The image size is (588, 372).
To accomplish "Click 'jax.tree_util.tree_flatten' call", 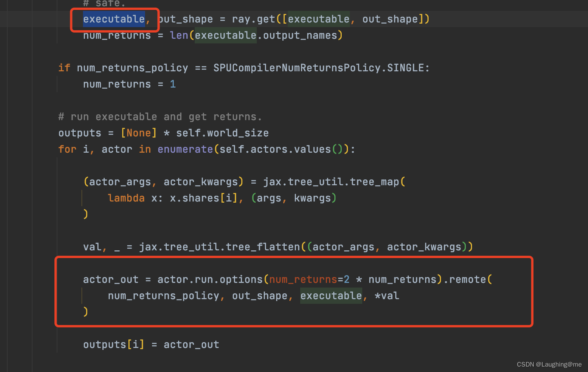I will pos(219,247).
